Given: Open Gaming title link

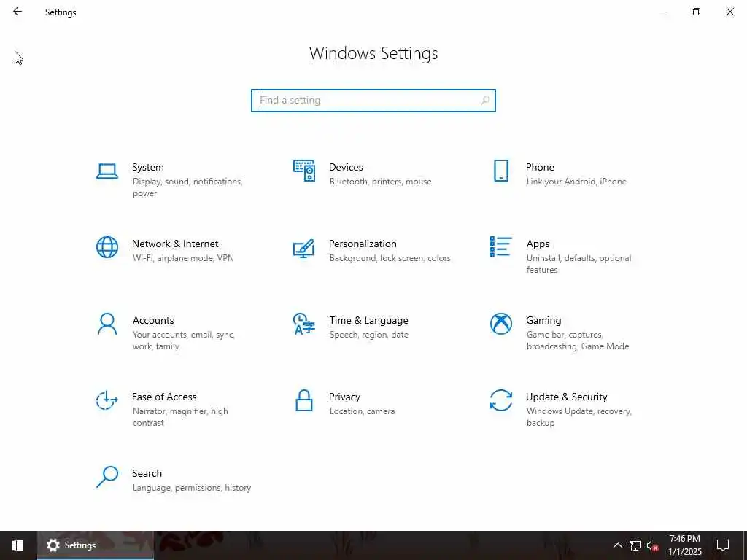Looking at the screenshot, I should [543, 321].
